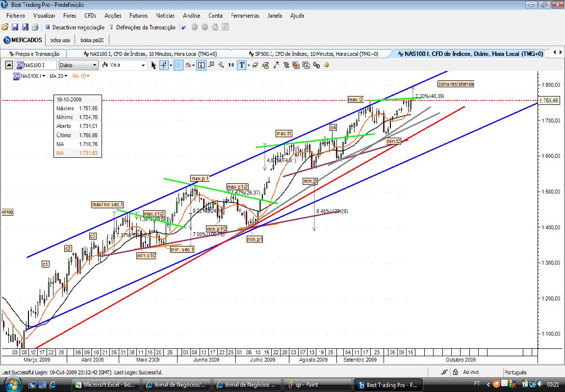This screenshot has height=392, width=565.
Task: Open the Futuros menu
Action: pos(138,16)
